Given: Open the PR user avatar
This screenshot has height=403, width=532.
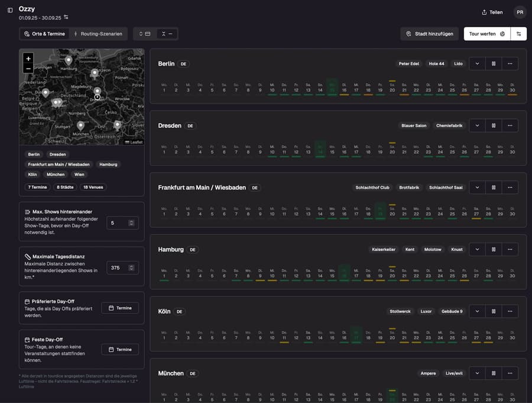Looking at the screenshot, I should click(520, 12).
